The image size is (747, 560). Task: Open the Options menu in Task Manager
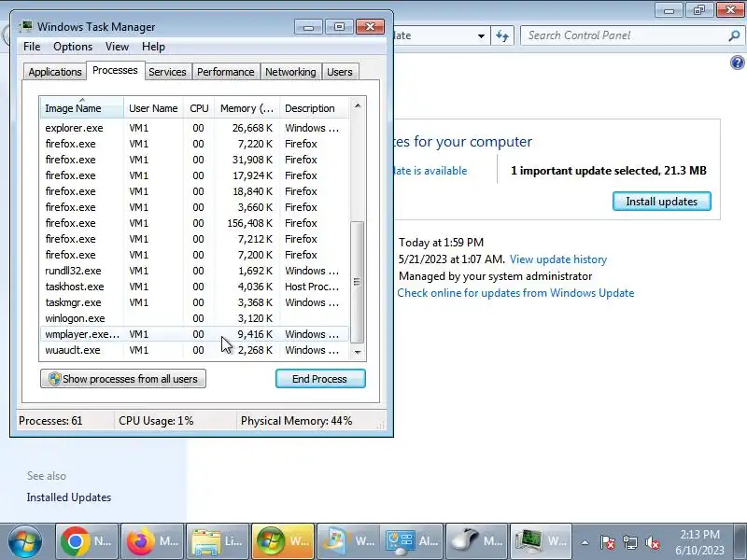point(73,47)
